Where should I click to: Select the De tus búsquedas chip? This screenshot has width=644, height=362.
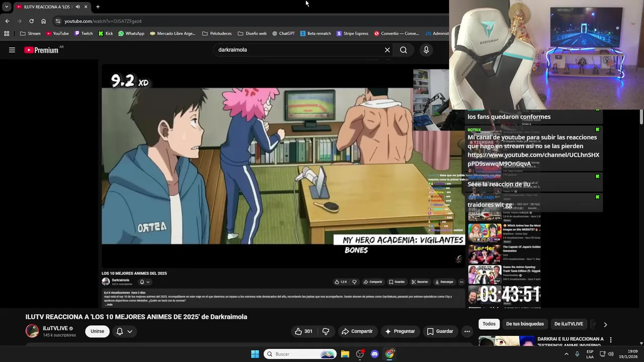pyautogui.click(x=525, y=324)
